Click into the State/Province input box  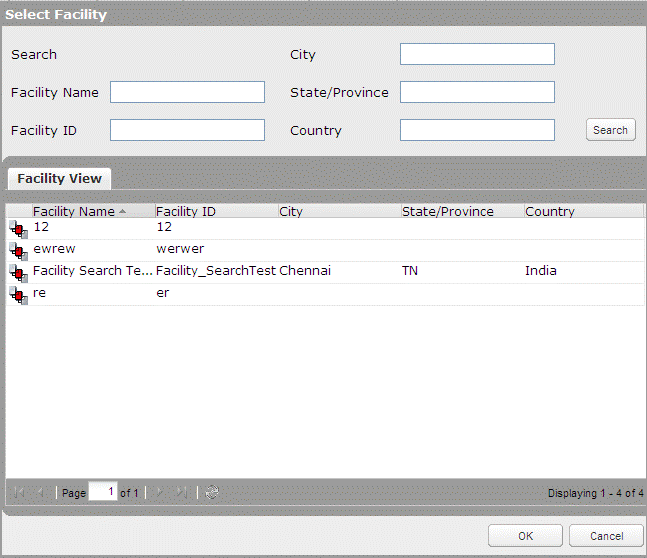[x=477, y=93]
